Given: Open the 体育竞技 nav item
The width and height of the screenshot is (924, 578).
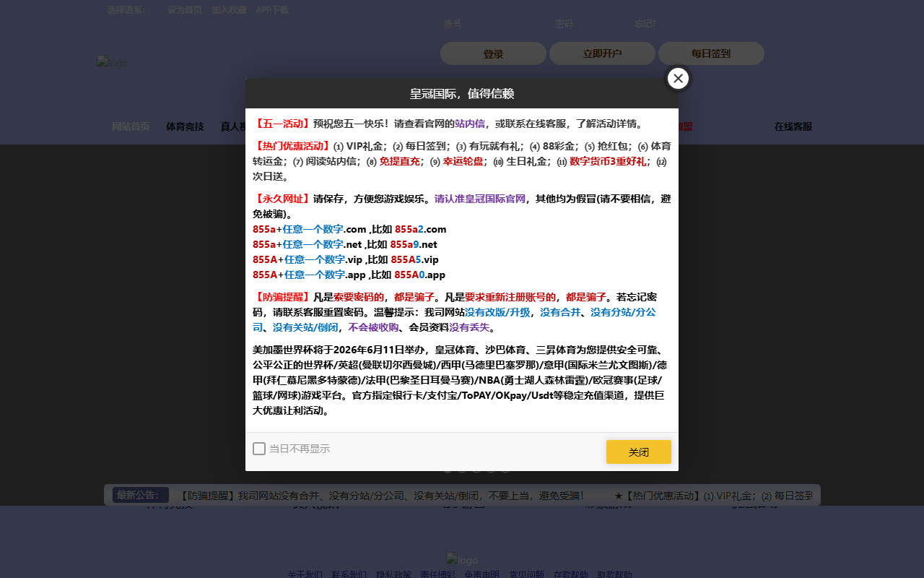Looking at the screenshot, I should 185,126.
